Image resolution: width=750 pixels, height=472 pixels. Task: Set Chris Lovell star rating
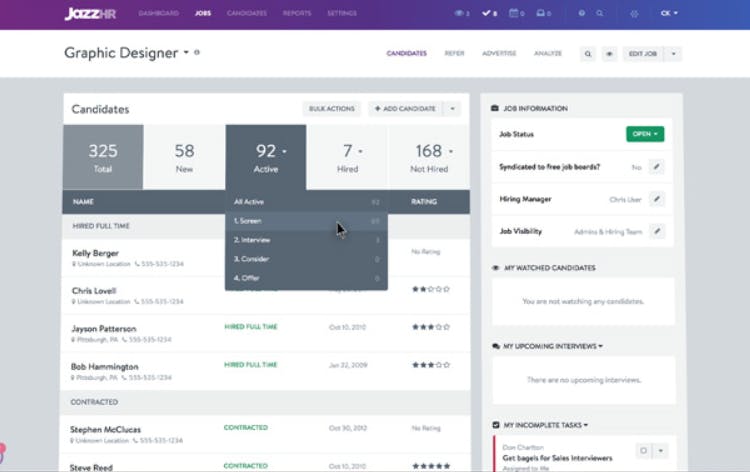point(431,289)
